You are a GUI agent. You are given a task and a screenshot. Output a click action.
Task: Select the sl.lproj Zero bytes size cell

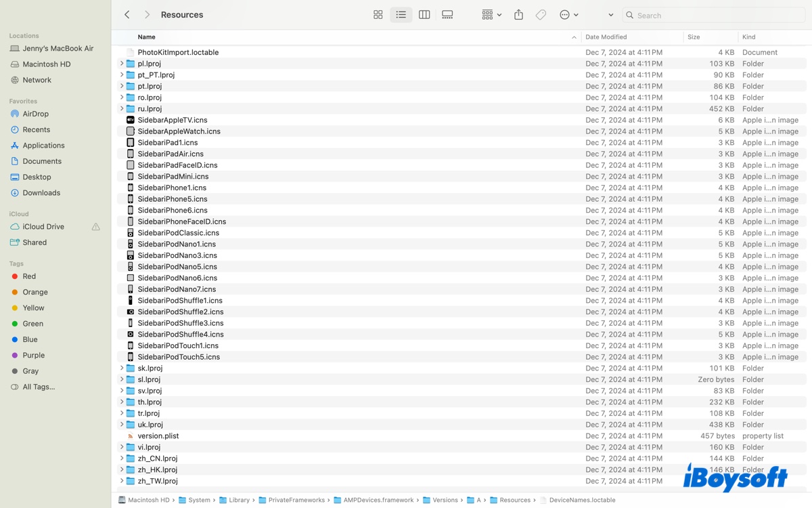(716, 380)
